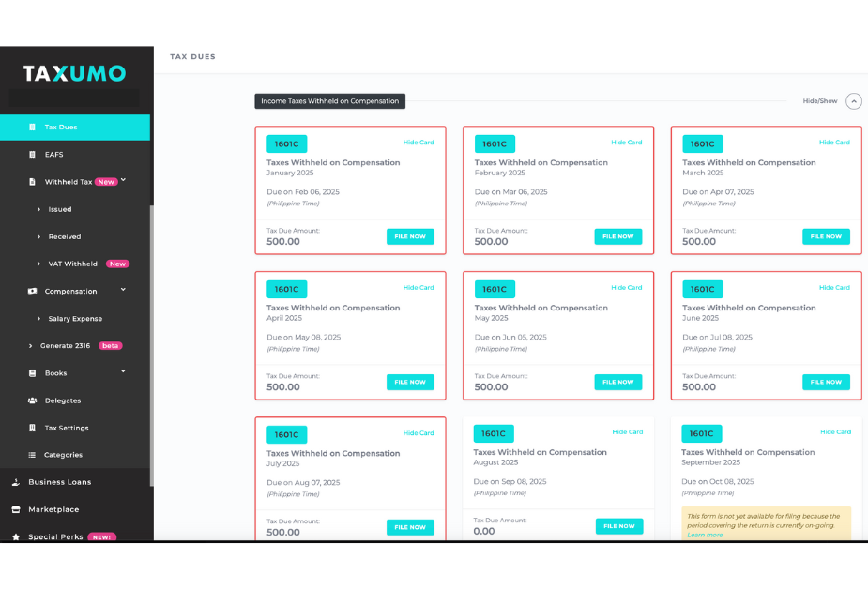Click the sidebar vertical scrollbar
This screenshot has height=589, width=868.
[151, 338]
